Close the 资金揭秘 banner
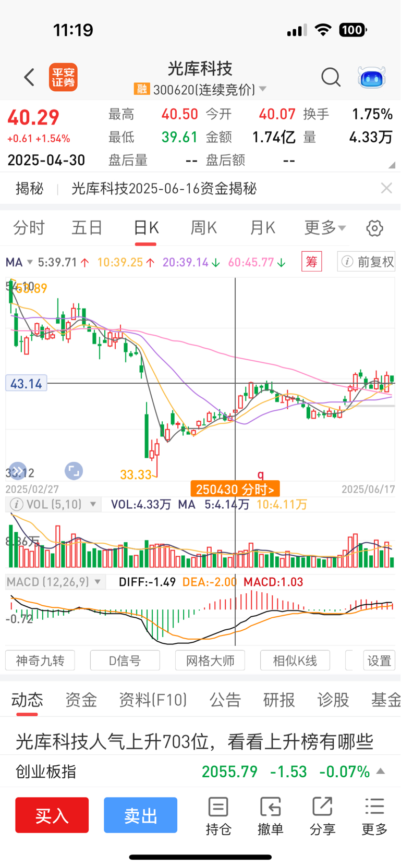401x868 pixels. (386, 188)
